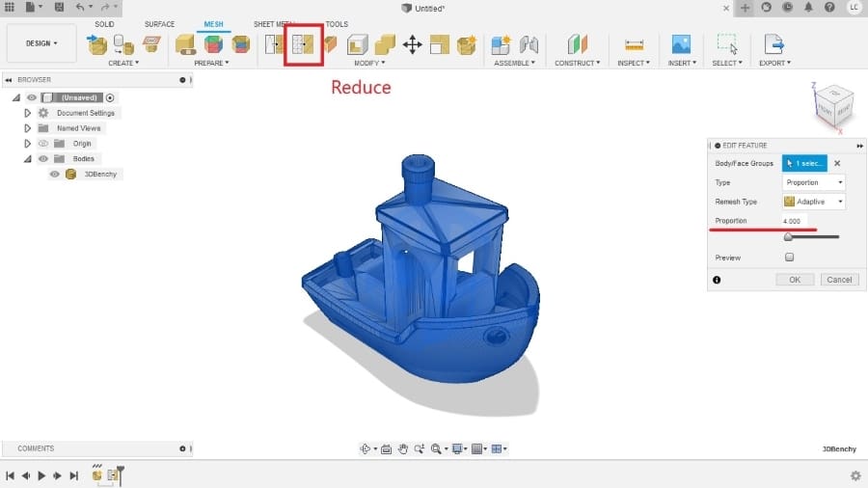Toggle the Preview checkbox
Viewport: 868px width, 488px height.
click(x=789, y=257)
